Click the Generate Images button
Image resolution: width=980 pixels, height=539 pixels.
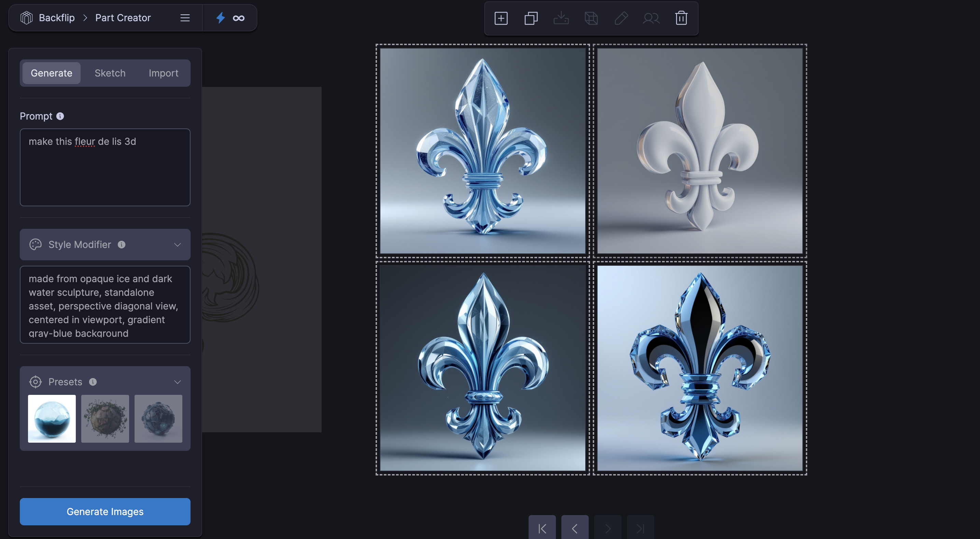tap(105, 512)
